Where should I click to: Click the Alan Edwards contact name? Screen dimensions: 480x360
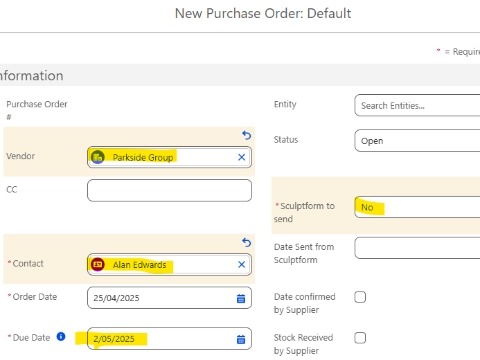coord(139,265)
